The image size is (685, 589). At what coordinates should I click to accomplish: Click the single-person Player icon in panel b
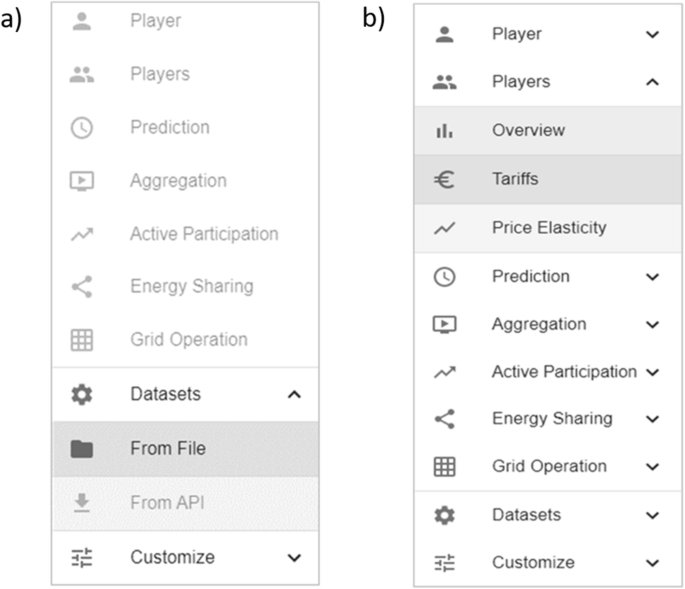(444, 35)
